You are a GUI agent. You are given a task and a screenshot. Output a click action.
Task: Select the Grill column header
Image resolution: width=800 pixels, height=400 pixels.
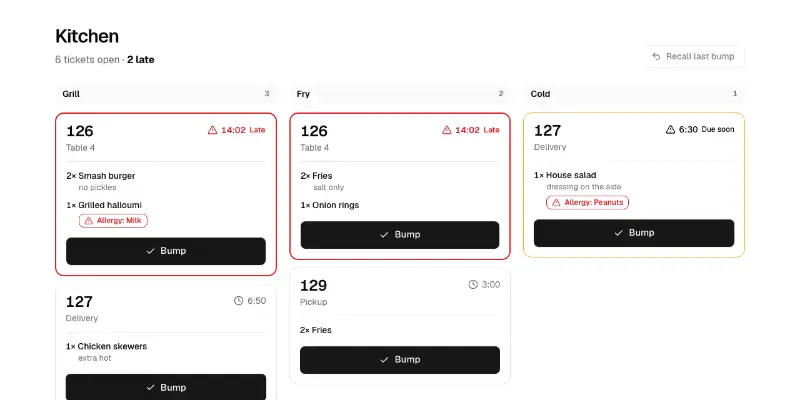pos(166,94)
